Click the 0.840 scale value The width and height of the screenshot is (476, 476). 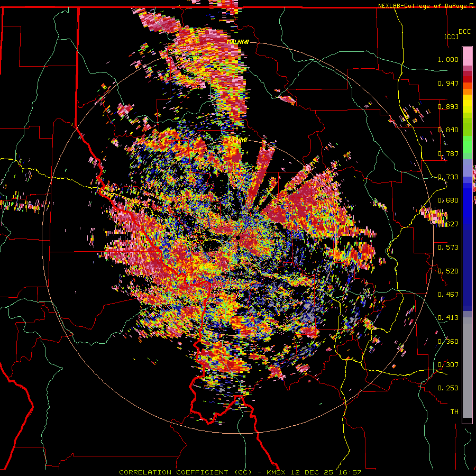pos(448,130)
